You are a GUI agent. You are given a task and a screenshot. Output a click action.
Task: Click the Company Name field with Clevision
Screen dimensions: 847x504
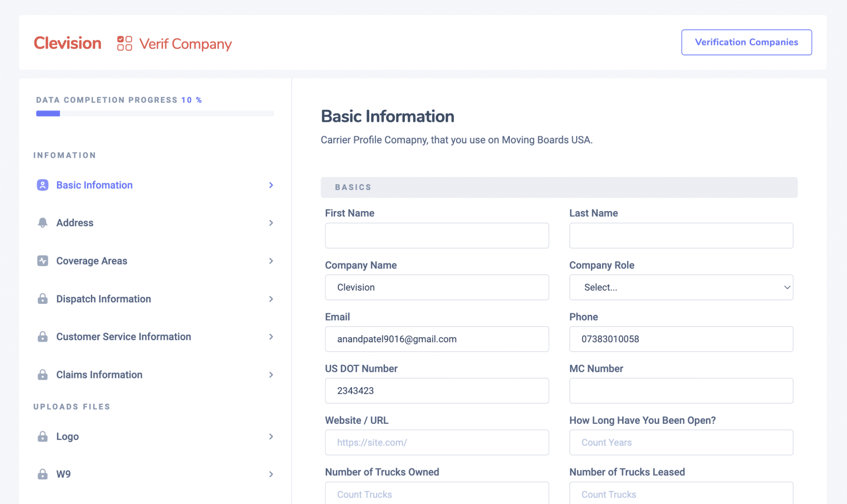[437, 287]
